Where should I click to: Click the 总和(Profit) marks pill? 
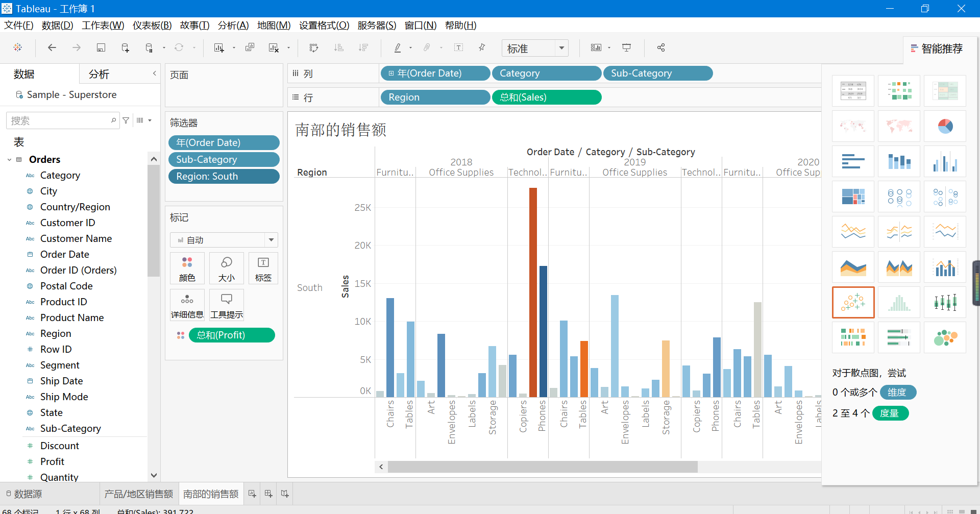232,335
